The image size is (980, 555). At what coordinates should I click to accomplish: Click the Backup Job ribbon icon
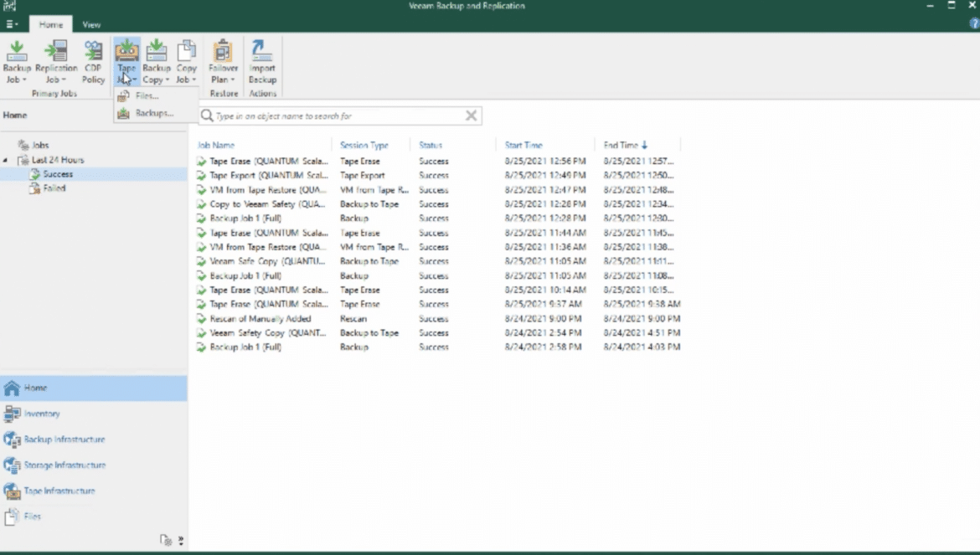click(x=17, y=50)
